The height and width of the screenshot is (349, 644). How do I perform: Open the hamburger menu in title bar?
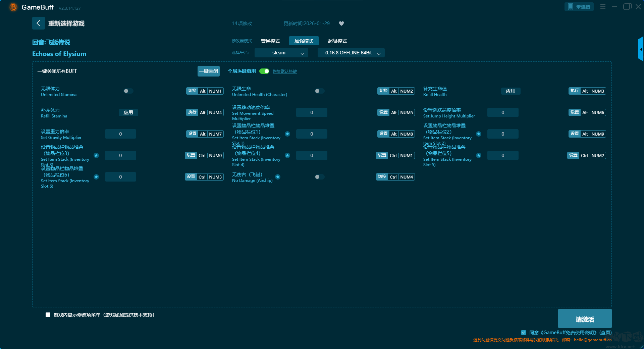tap(603, 7)
